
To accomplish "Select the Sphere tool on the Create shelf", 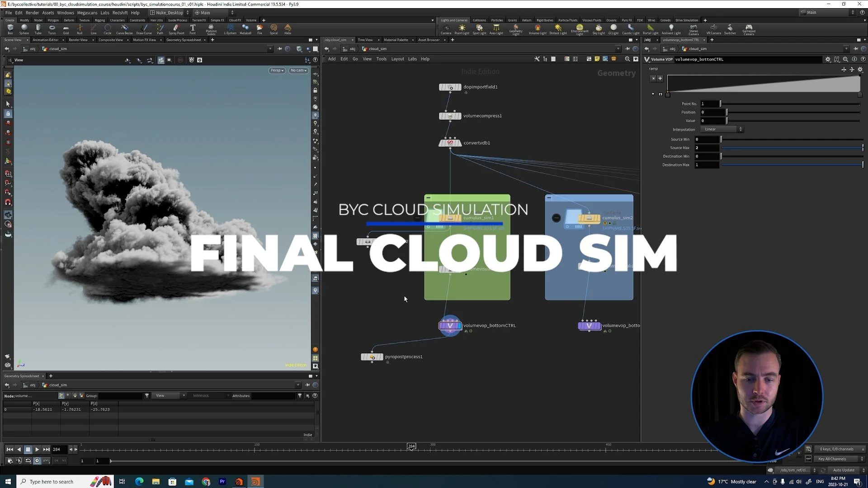I will pos(24,29).
